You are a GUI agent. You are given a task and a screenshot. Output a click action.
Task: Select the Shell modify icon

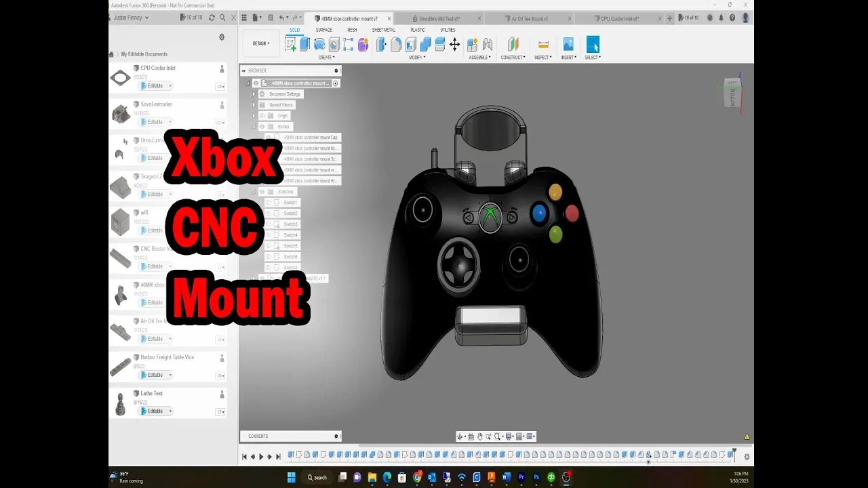coord(411,45)
